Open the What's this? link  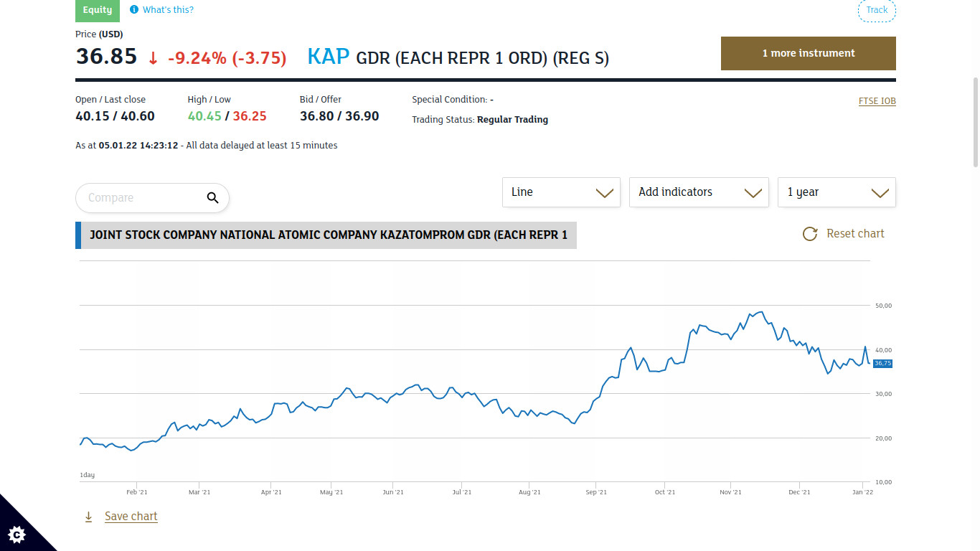168,10
